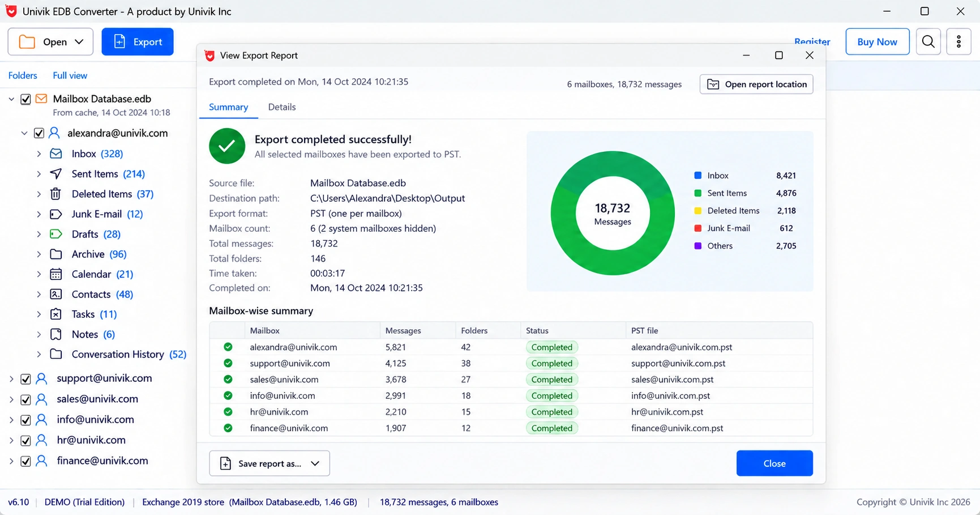The image size is (980, 515).
Task: Click the search magnifier icon in toolbar
Action: click(928, 41)
